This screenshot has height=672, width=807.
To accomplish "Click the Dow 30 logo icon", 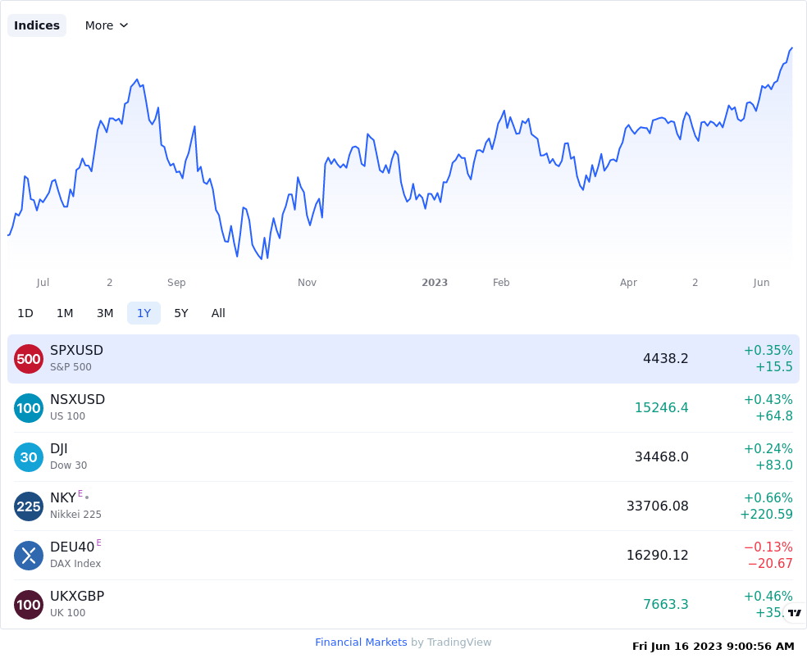I will (x=29, y=457).
